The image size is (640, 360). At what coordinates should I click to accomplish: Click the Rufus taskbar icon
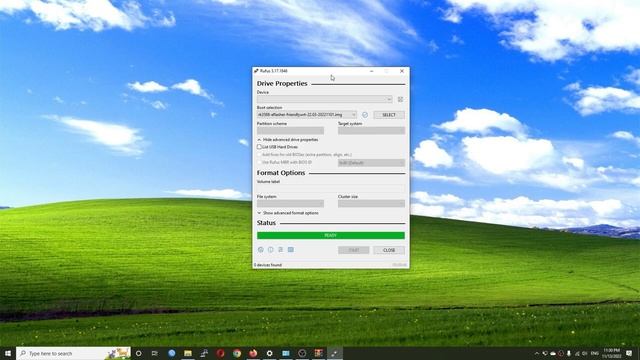[335, 353]
